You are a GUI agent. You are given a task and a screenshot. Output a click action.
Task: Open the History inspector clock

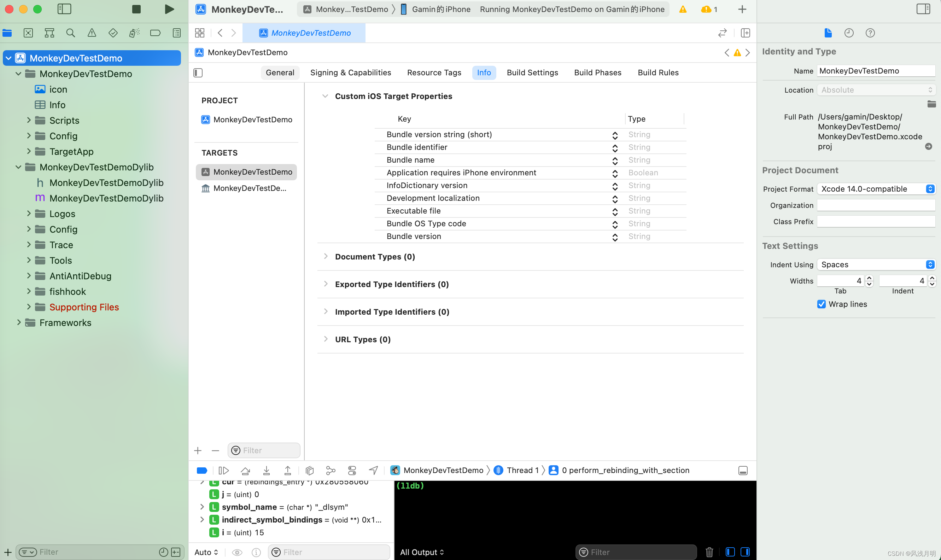(849, 33)
